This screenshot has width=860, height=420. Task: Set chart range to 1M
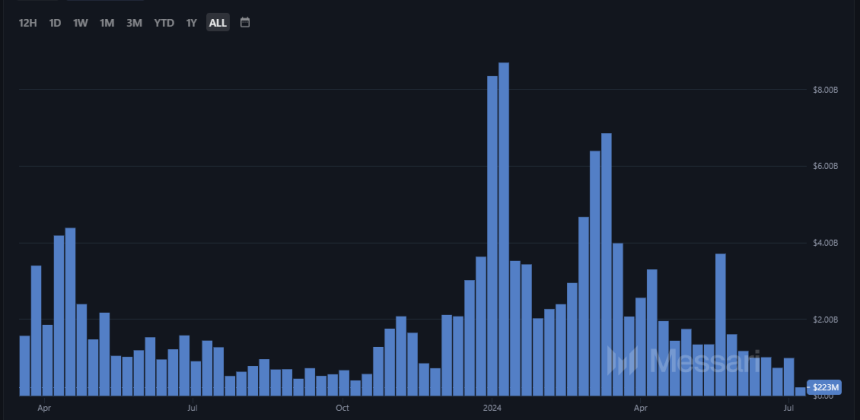(x=107, y=23)
